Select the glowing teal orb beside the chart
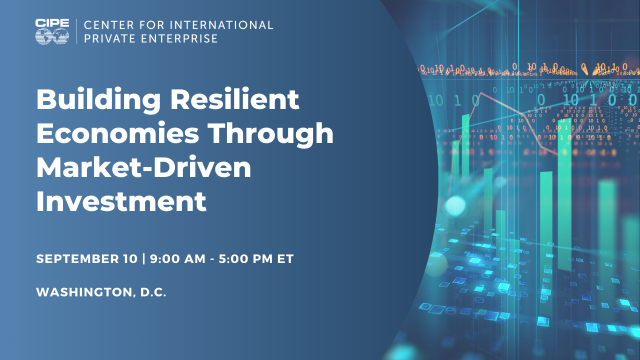 click(454, 205)
